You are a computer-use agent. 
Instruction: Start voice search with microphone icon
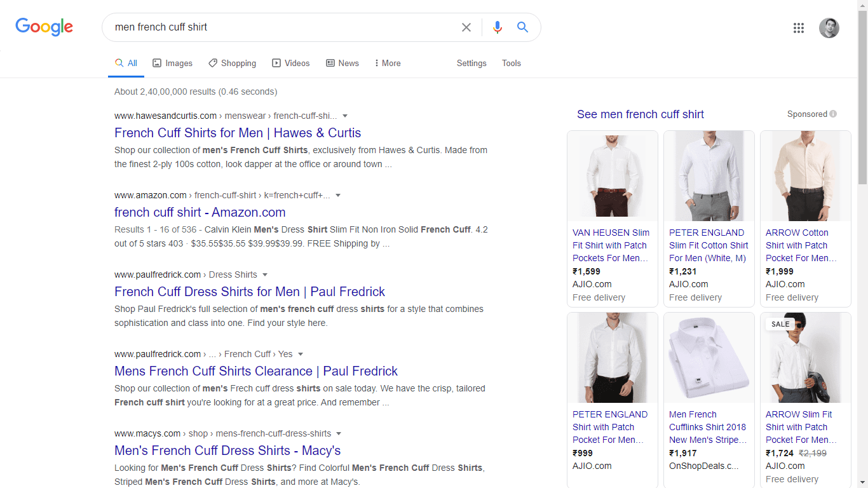[x=498, y=27]
